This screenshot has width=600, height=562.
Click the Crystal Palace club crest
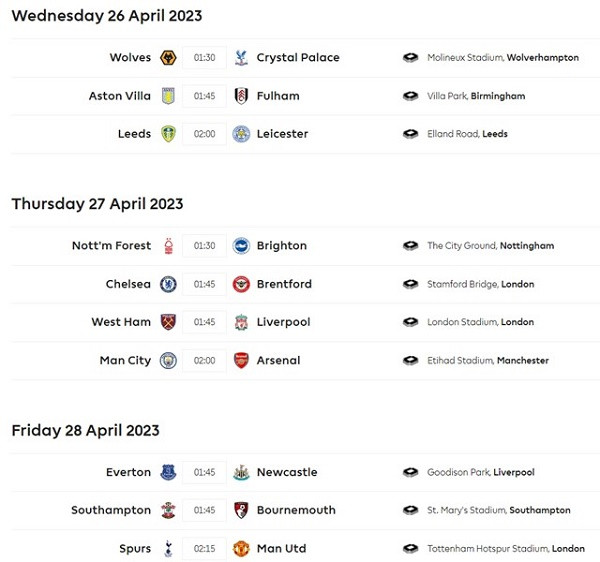(240, 58)
